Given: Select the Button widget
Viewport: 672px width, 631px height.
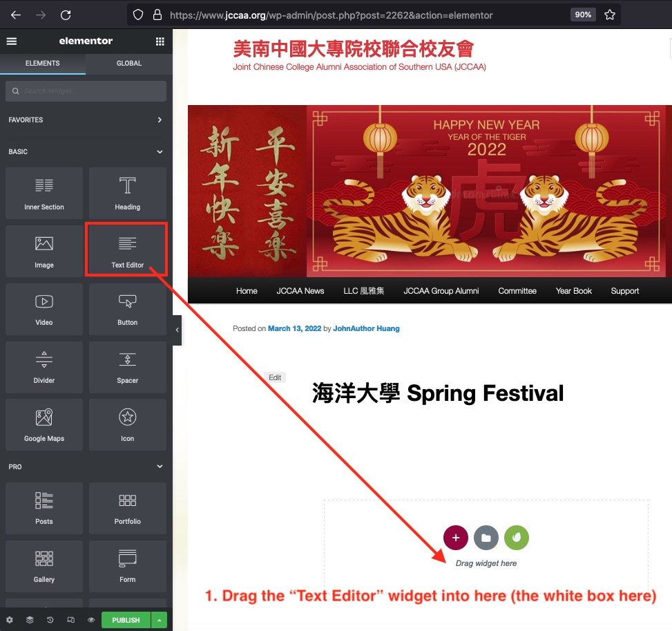Looking at the screenshot, I should point(128,309).
